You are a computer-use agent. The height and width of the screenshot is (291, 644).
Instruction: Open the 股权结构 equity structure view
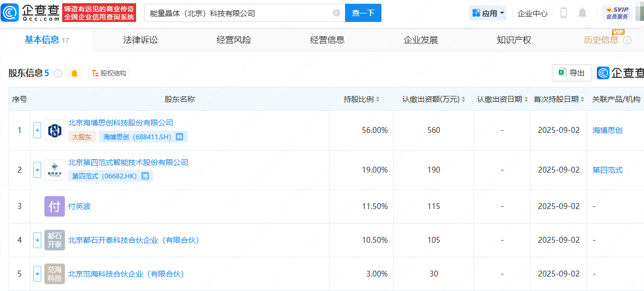coord(109,73)
